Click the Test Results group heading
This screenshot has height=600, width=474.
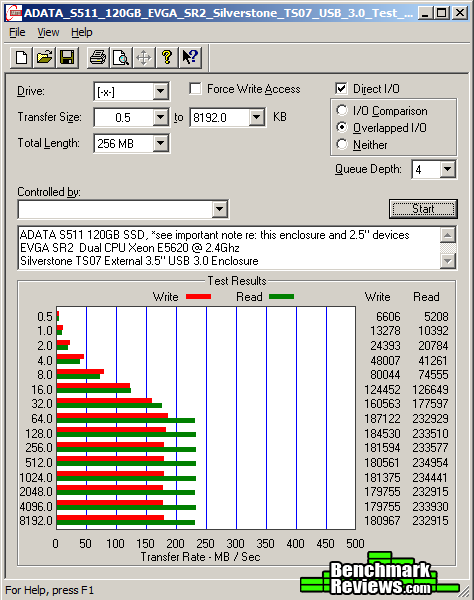click(x=237, y=281)
